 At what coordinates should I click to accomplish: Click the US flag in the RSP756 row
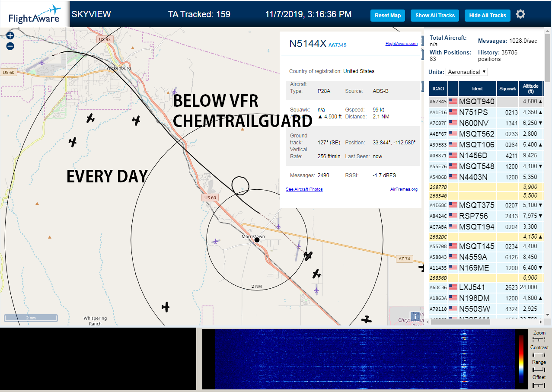tap(453, 216)
